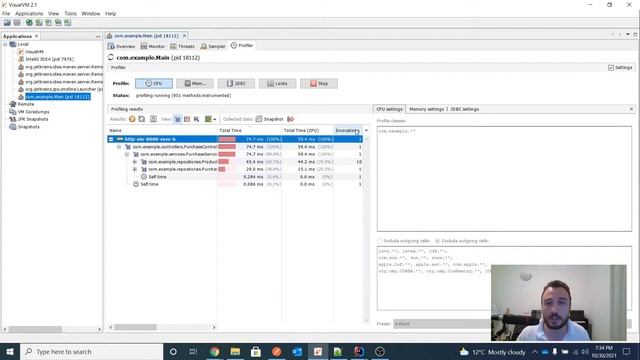Switch to the Overview tab

pos(122,46)
